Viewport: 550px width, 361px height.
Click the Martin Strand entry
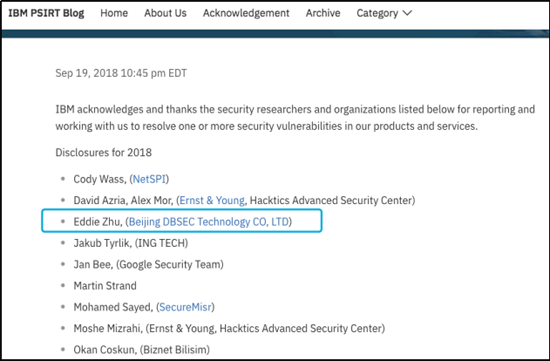[105, 286]
